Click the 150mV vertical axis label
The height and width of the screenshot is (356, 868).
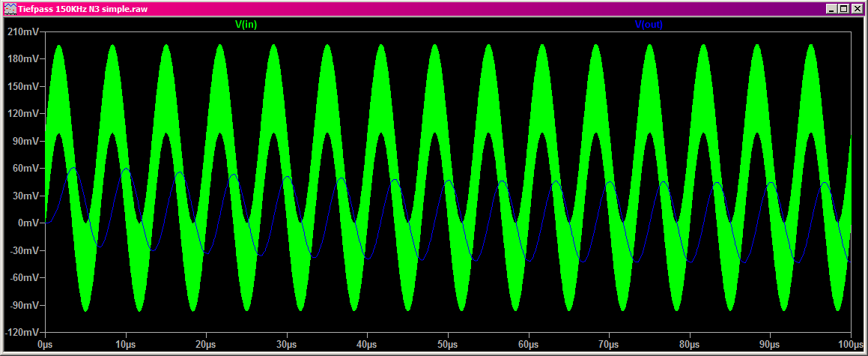coord(22,87)
